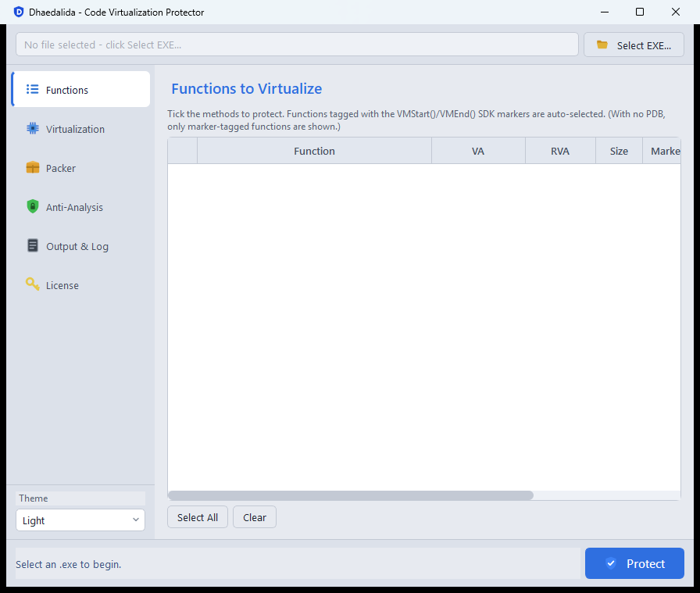The width and height of the screenshot is (700, 593).
Task: Click the folder icon on Select EXE button
Action: click(x=602, y=45)
